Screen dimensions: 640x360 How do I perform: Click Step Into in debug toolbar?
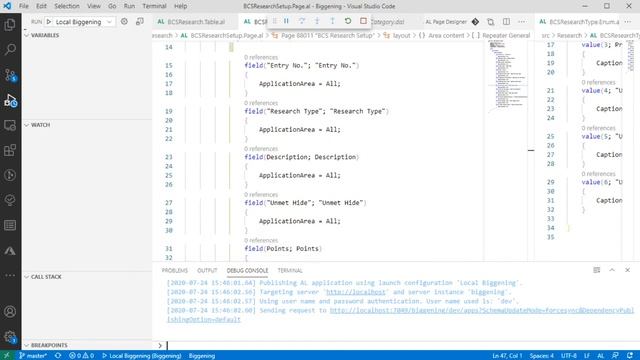point(317,21)
